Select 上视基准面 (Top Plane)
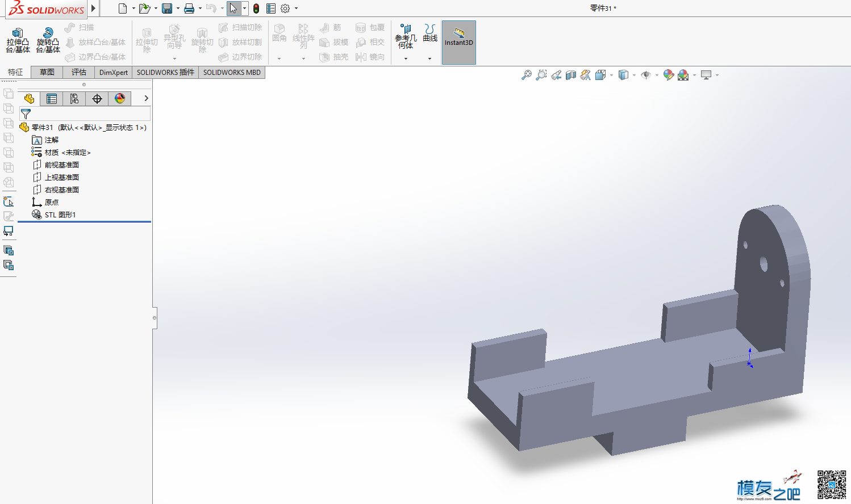Image resolution: width=851 pixels, height=504 pixels. [56, 178]
